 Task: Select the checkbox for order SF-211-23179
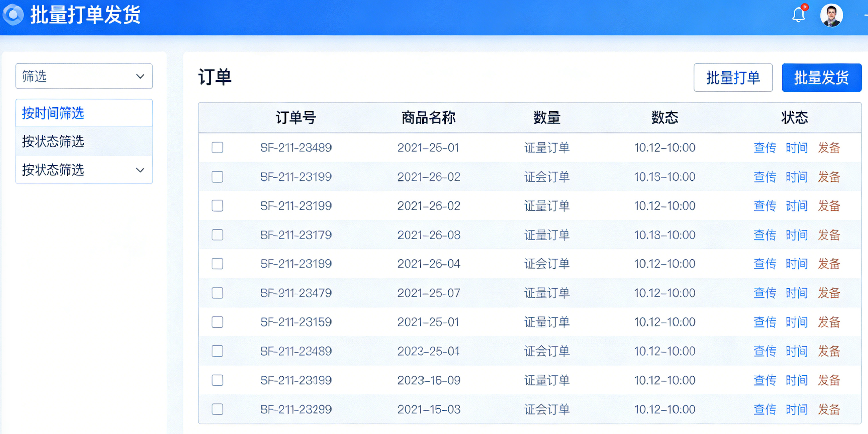point(217,235)
